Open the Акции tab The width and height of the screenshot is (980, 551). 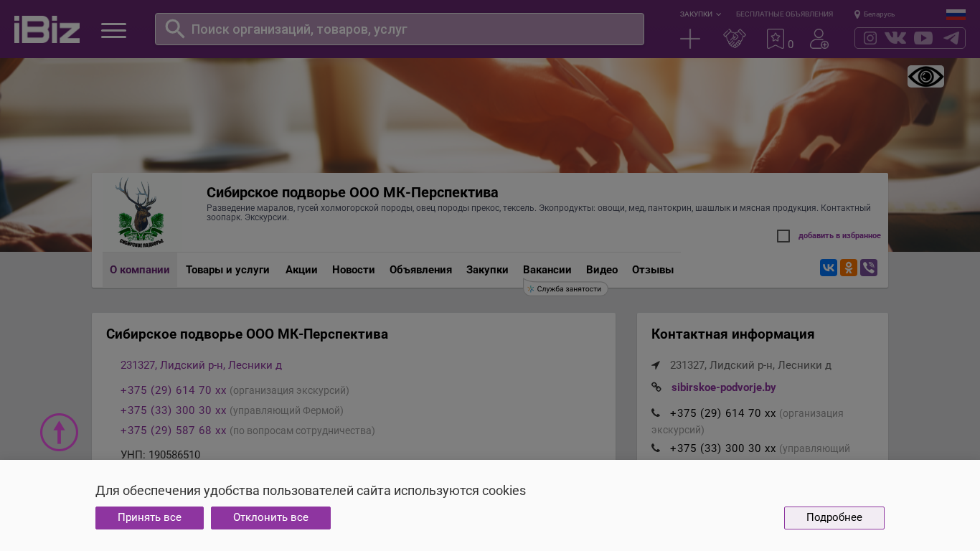(301, 270)
